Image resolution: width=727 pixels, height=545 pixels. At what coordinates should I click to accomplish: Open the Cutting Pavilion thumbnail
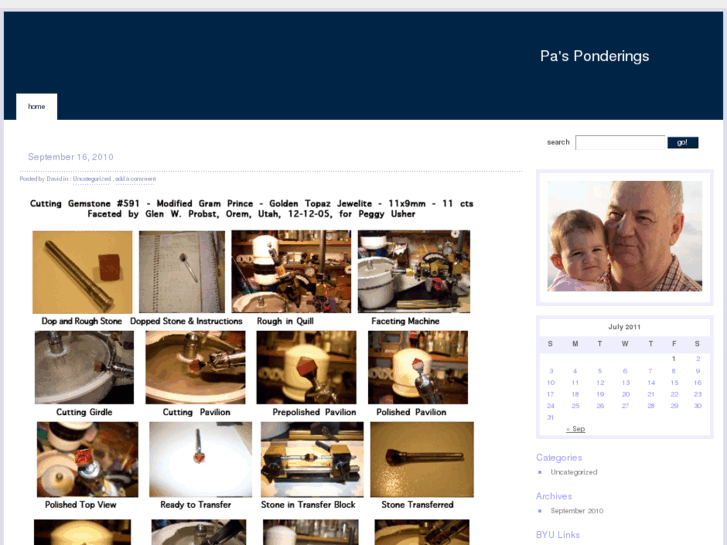point(196,367)
